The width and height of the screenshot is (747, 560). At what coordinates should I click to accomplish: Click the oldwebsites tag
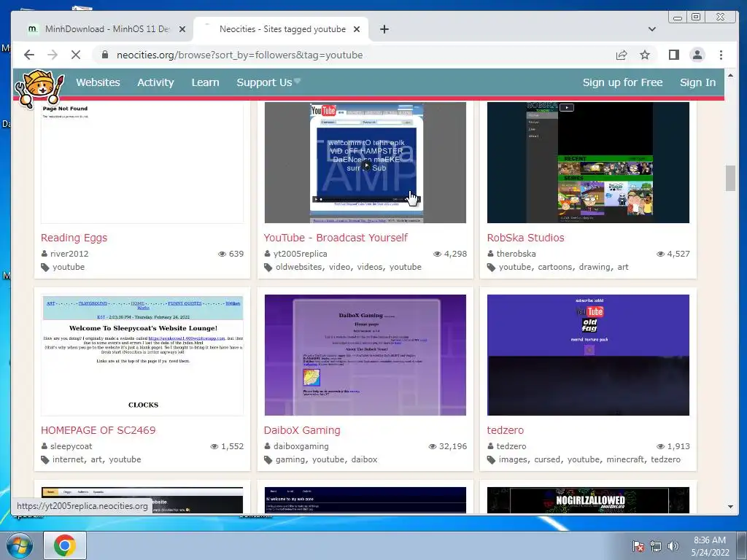click(x=298, y=267)
